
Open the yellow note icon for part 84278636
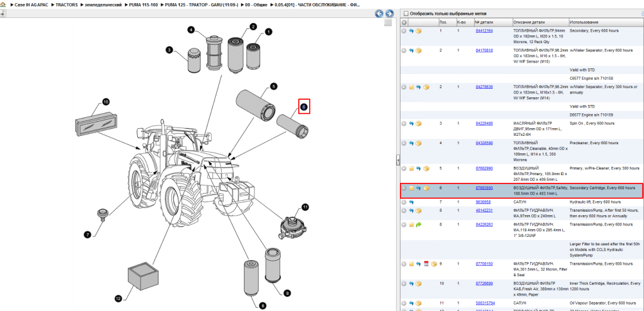(411, 87)
